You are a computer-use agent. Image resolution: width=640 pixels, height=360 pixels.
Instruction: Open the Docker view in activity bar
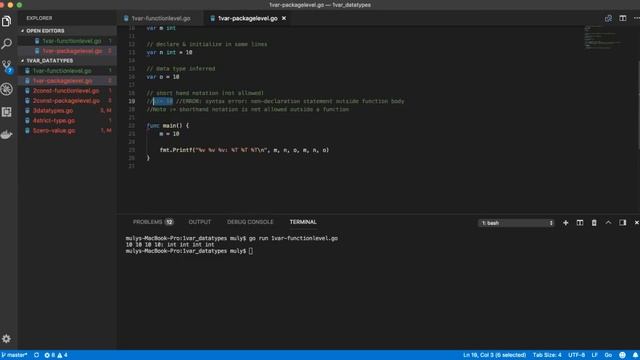pyautogui.click(x=7, y=134)
